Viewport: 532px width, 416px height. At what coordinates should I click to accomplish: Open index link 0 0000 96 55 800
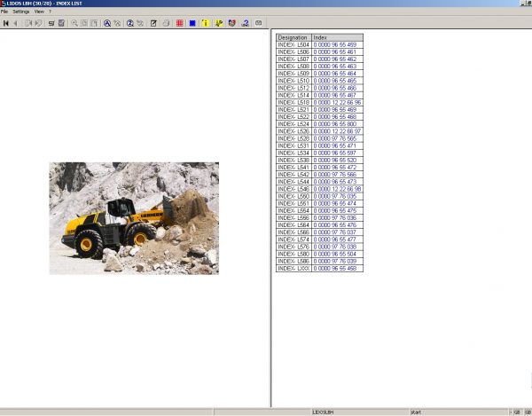point(335,124)
